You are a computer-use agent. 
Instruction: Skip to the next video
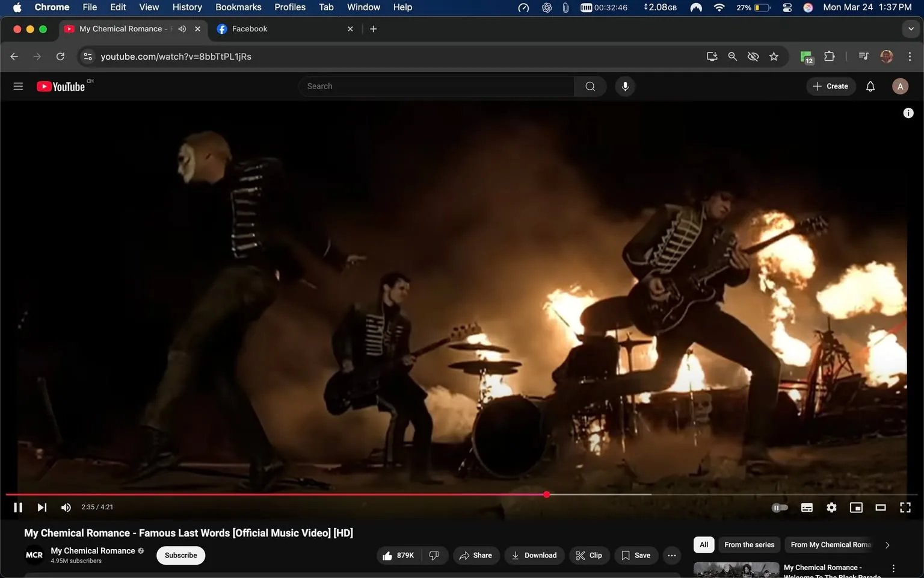point(41,507)
